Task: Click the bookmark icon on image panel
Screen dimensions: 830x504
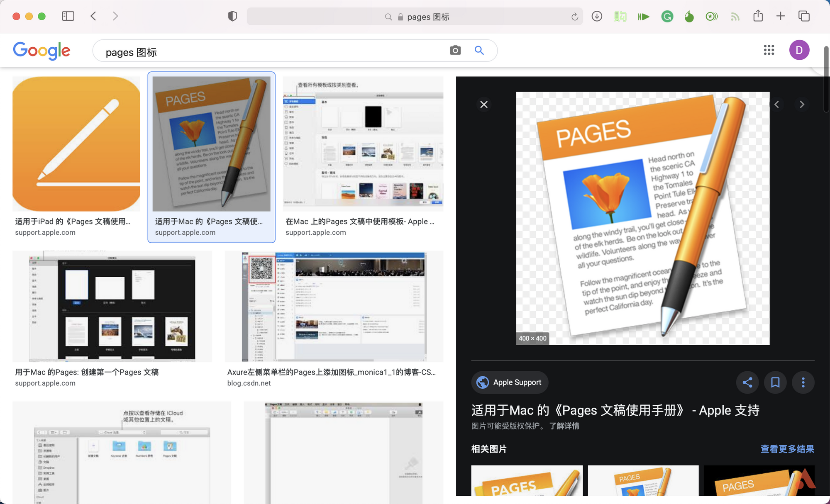Action: [775, 382]
